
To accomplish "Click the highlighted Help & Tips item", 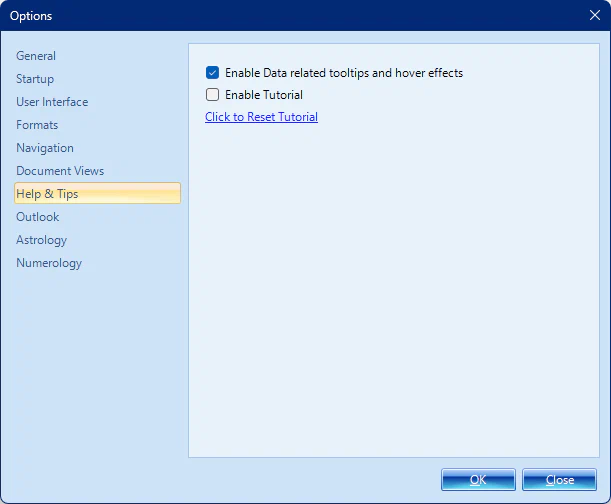I will pyautogui.click(x=47, y=194).
